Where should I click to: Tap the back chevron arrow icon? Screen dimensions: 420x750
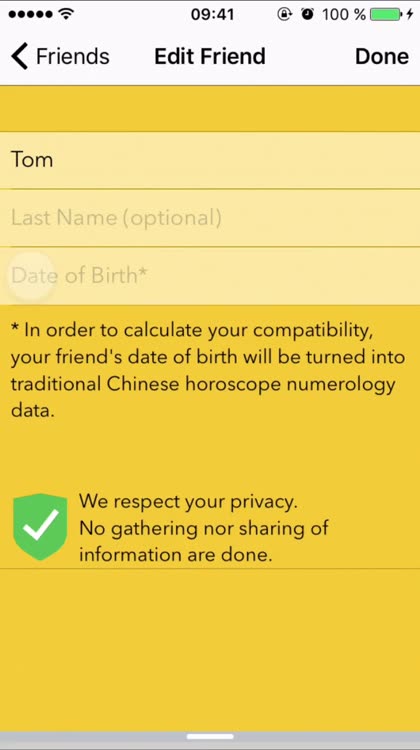(20, 56)
